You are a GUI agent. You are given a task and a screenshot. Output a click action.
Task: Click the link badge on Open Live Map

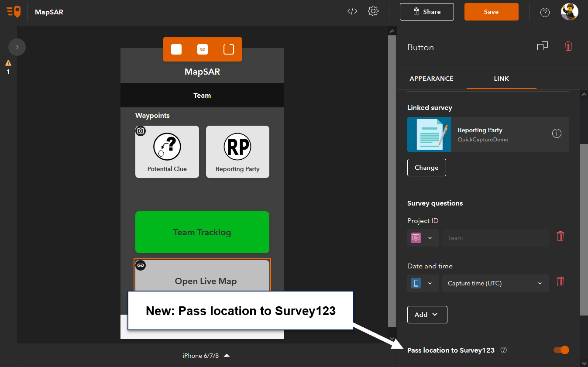click(x=141, y=265)
